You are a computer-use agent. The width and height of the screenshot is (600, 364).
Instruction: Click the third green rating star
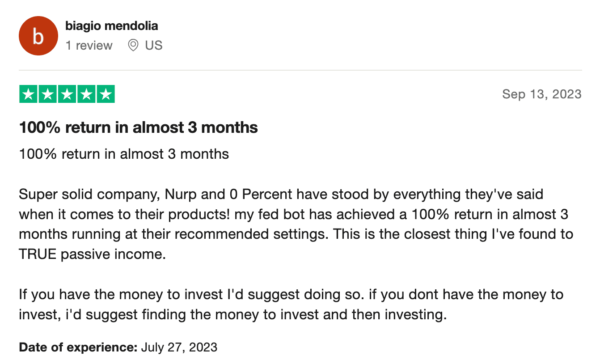[x=67, y=94]
